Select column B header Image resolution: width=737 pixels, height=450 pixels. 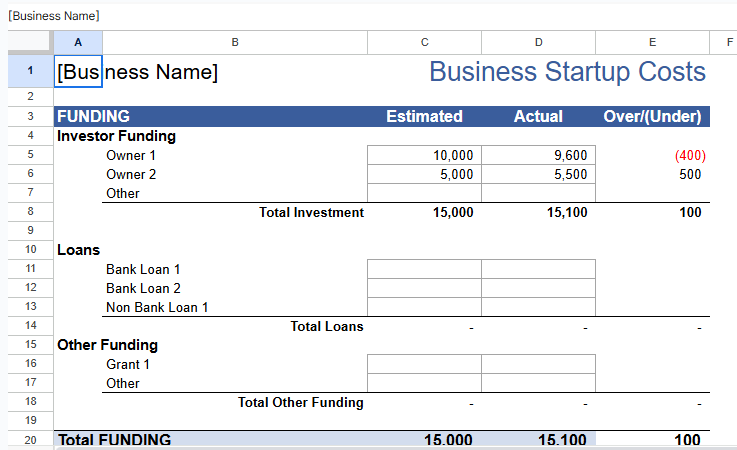(x=234, y=42)
